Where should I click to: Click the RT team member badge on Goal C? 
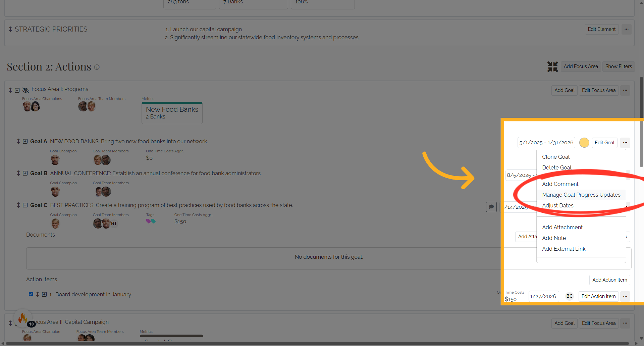[114, 224]
